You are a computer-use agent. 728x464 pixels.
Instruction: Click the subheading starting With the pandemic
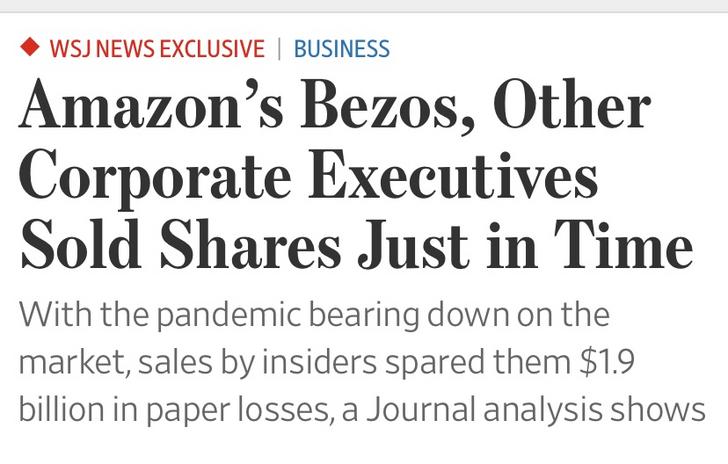tap(362, 361)
